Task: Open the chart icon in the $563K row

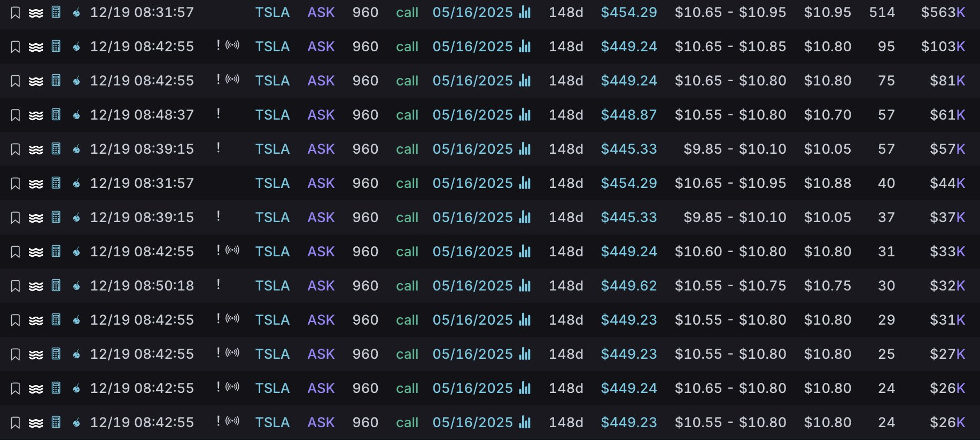Action: [525, 12]
